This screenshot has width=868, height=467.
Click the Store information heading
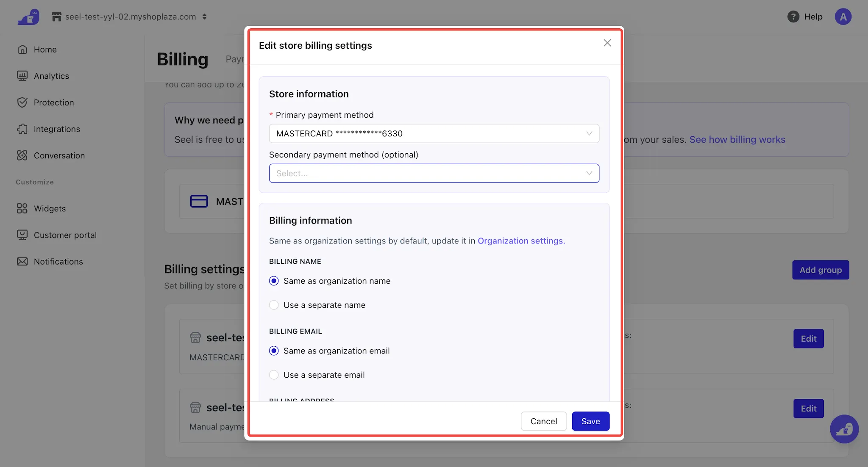tap(309, 94)
